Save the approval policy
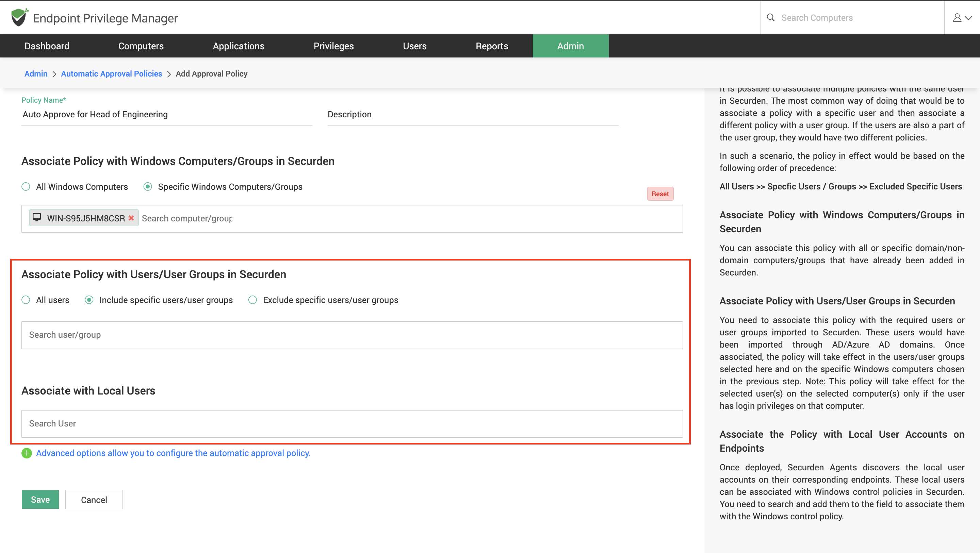The width and height of the screenshot is (980, 553). pos(40,499)
